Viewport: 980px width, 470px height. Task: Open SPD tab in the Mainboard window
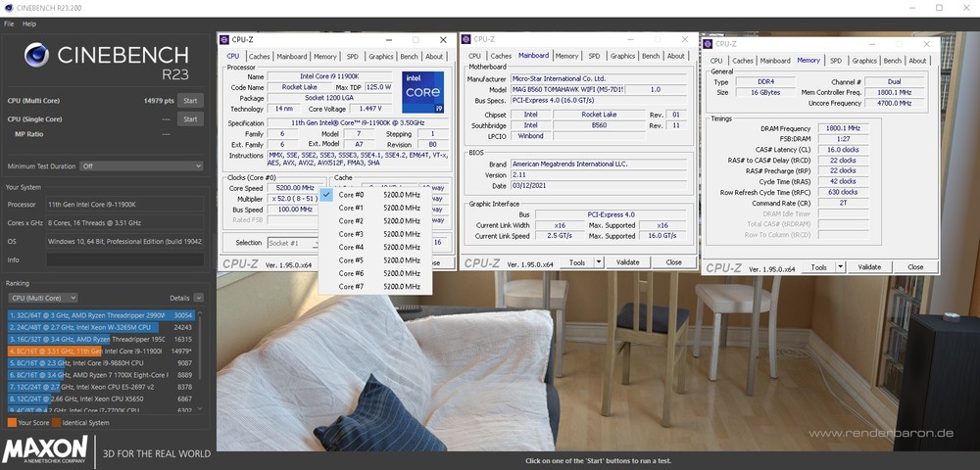[594, 56]
